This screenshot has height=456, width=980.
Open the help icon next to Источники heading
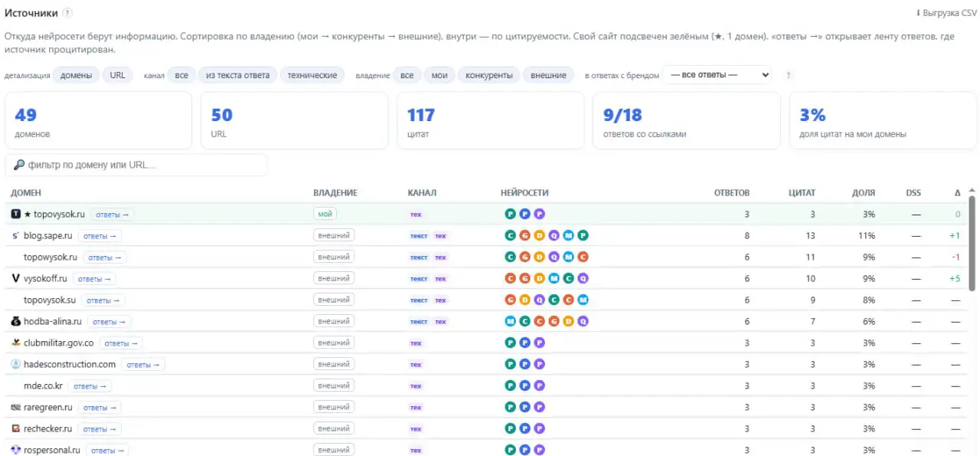[68, 13]
